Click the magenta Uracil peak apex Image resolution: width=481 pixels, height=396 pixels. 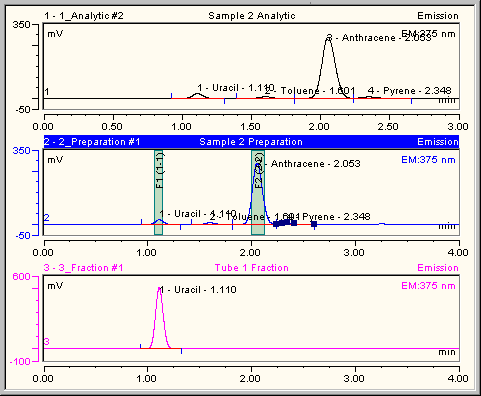(160, 288)
